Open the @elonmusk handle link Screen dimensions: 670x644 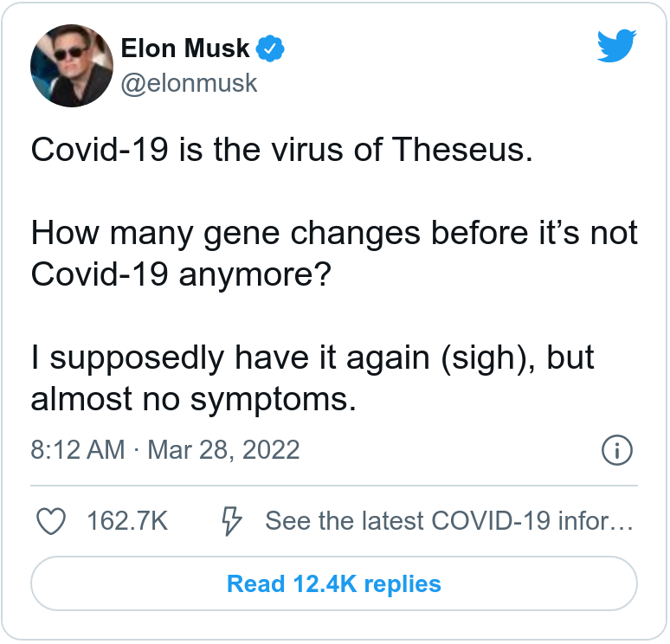189,83
